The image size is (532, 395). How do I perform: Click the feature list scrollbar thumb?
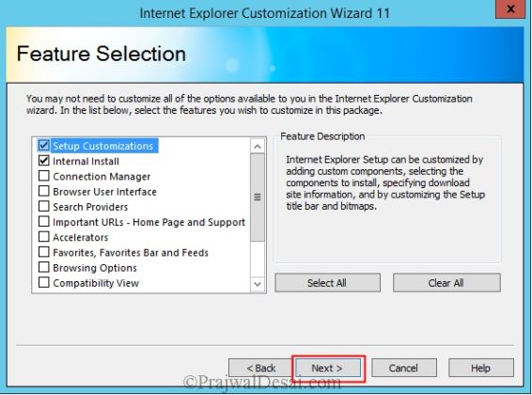[x=258, y=197]
